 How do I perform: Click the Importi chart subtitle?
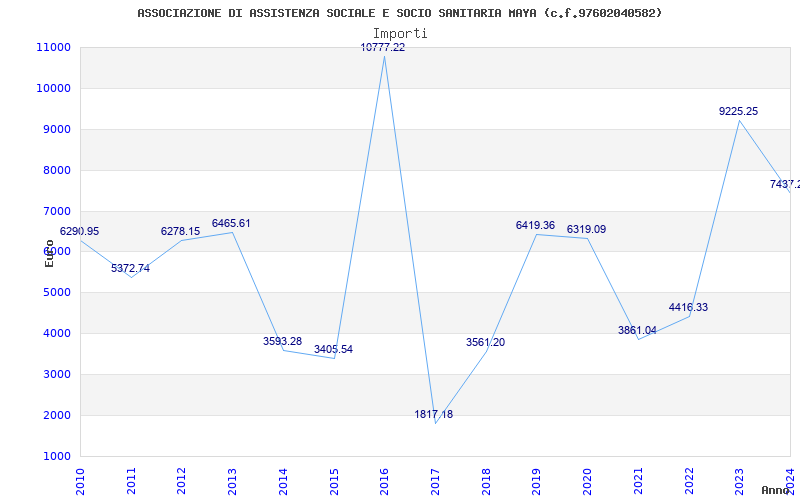pos(400,34)
